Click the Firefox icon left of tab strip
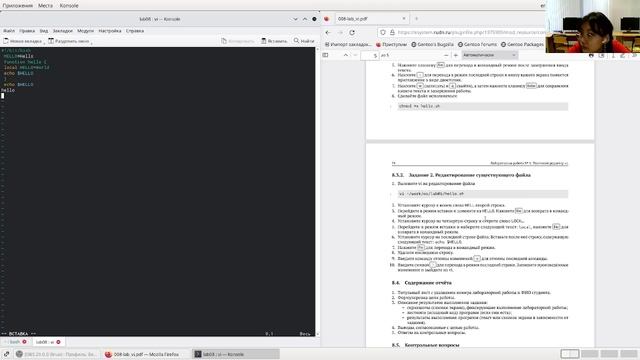 (327, 19)
